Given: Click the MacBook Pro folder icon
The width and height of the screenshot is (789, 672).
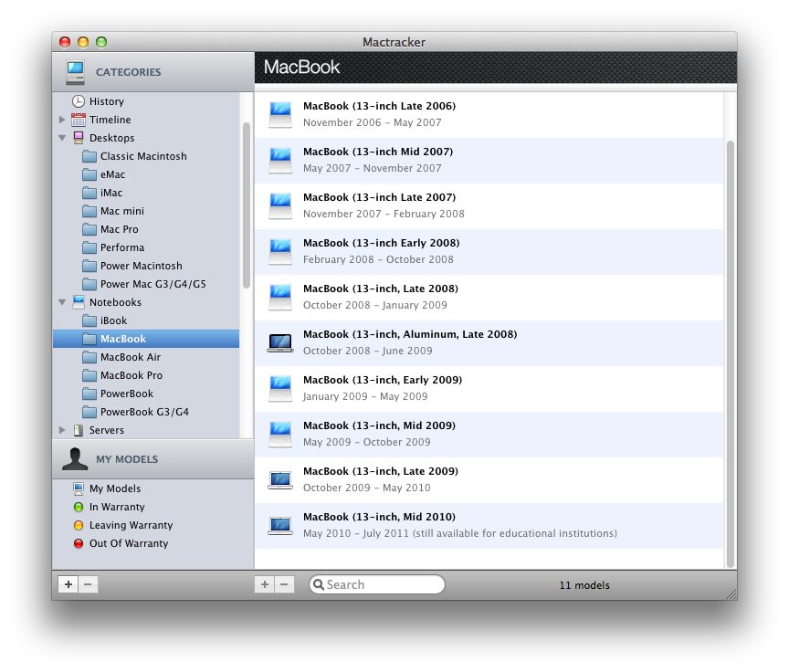Looking at the screenshot, I should coord(89,375).
